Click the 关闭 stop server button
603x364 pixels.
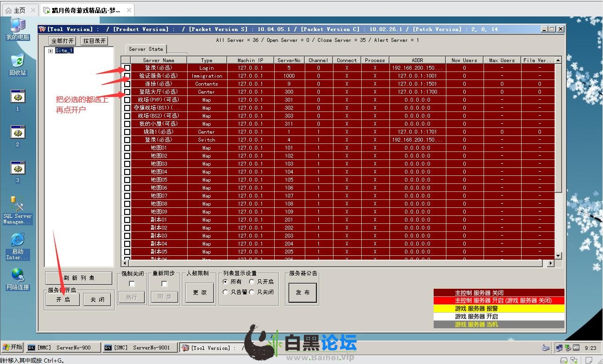(x=97, y=300)
